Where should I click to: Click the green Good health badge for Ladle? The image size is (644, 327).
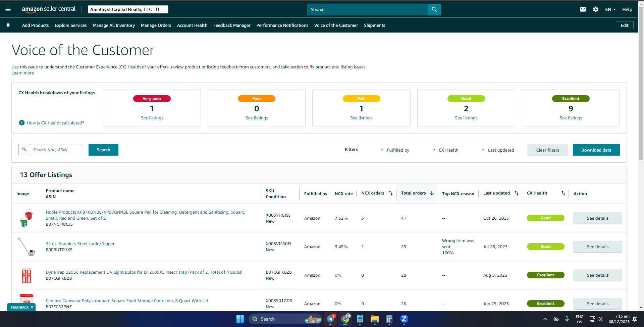tap(545, 247)
